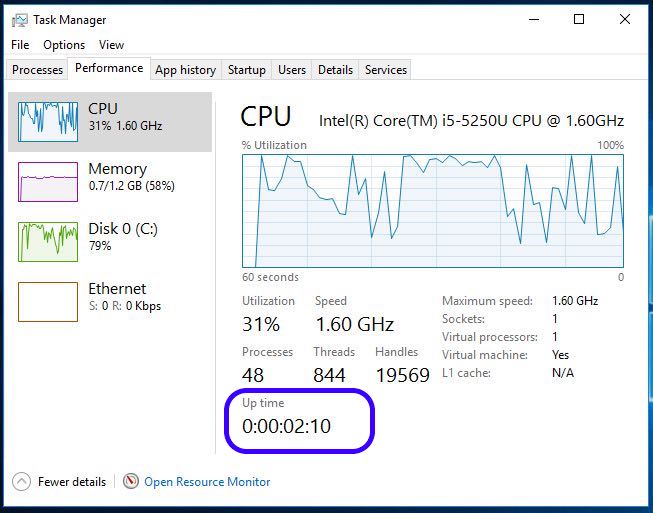The height and width of the screenshot is (513, 653).
Task: Switch to the App history tab
Action: pos(185,70)
